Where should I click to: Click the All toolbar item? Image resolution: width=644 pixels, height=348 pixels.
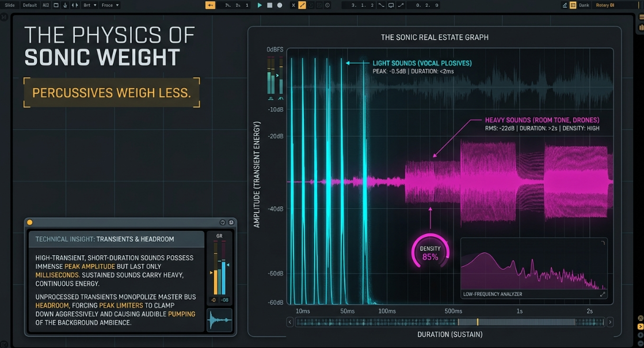pos(45,5)
